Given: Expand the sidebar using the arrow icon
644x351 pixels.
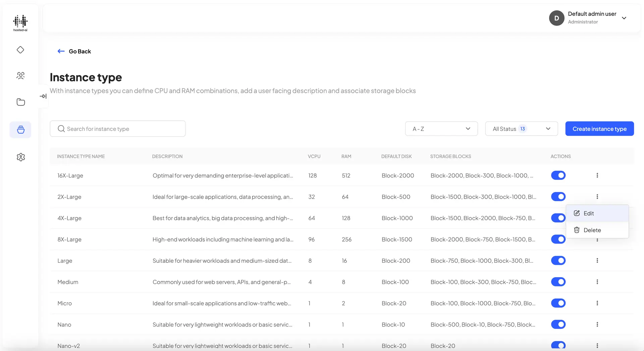Looking at the screenshot, I should [x=43, y=96].
